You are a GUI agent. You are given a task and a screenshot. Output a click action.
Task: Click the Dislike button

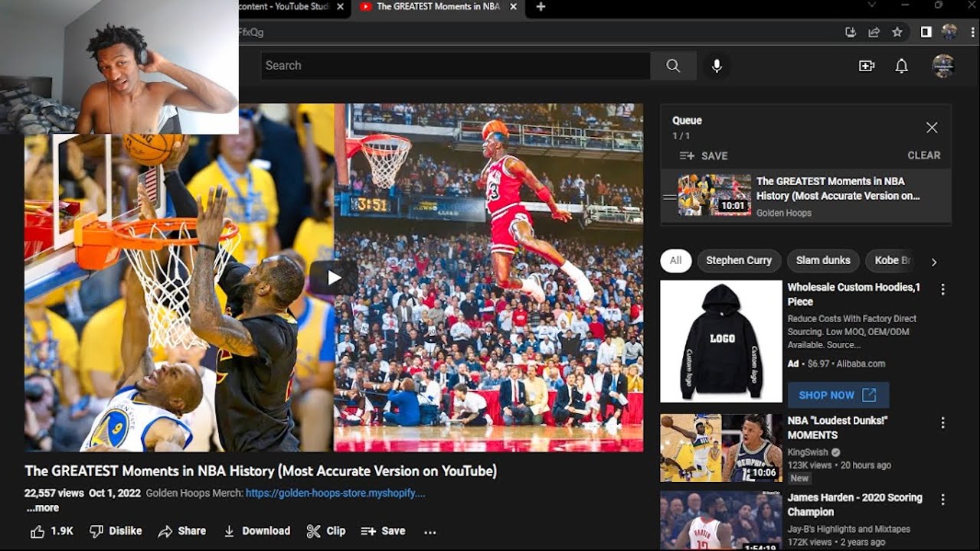pos(116,531)
